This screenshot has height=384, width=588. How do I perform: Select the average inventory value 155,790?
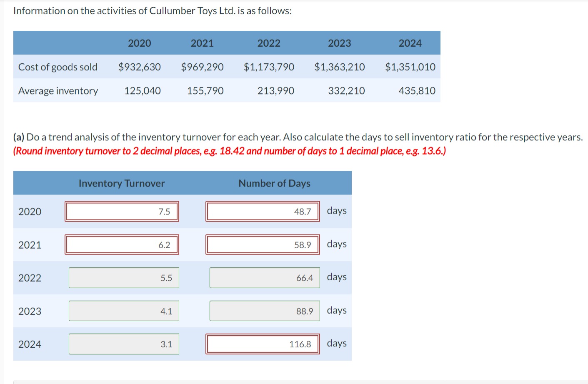coord(205,91)
